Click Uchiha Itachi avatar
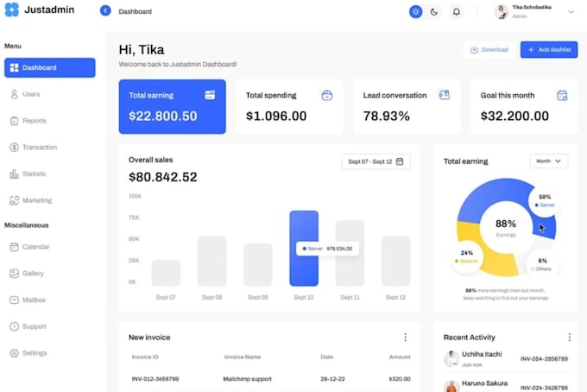 (451, 359)
